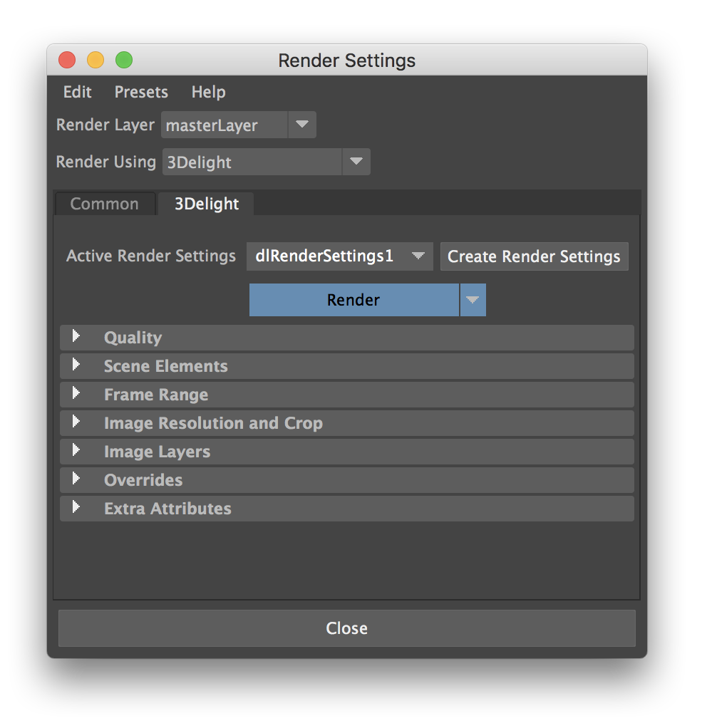
Task: Open the Render Using 3Delight dropdown
Action: coord(356,162)
